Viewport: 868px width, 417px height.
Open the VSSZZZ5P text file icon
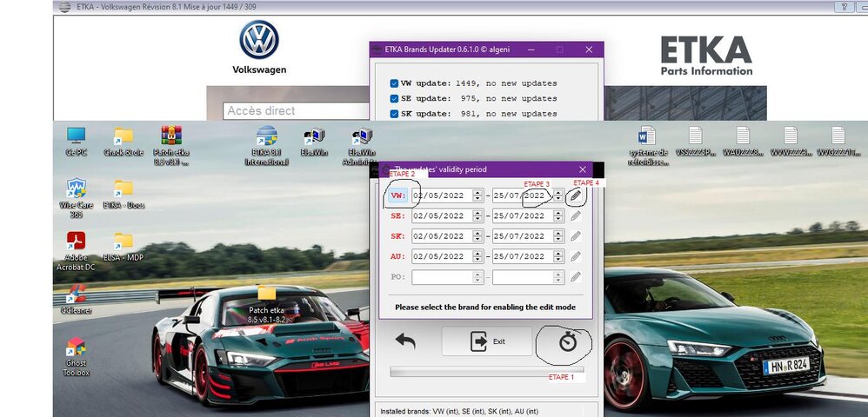(695, 142)
